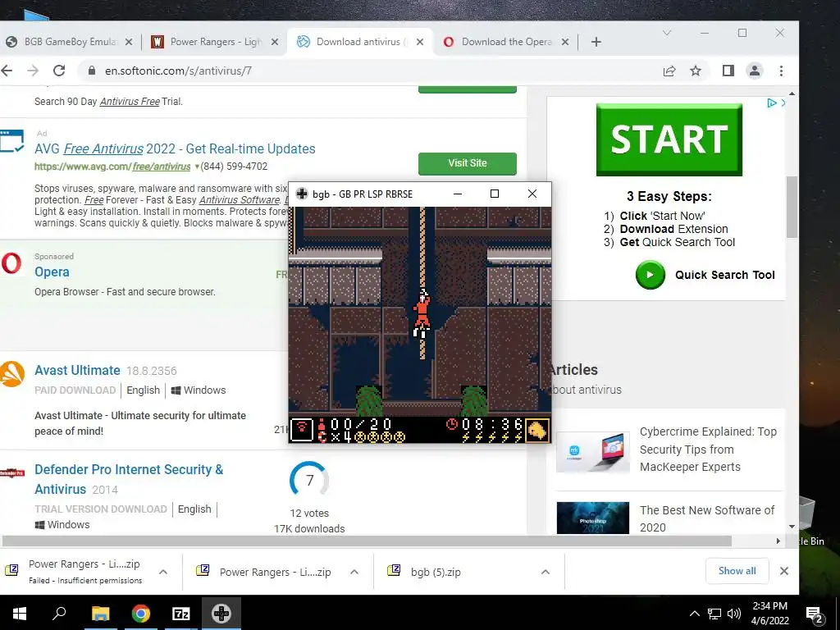The height and width of the screenshot is (630, 840).
Task: Click the red timer clock HUD icon
Action: click(452, 424)
